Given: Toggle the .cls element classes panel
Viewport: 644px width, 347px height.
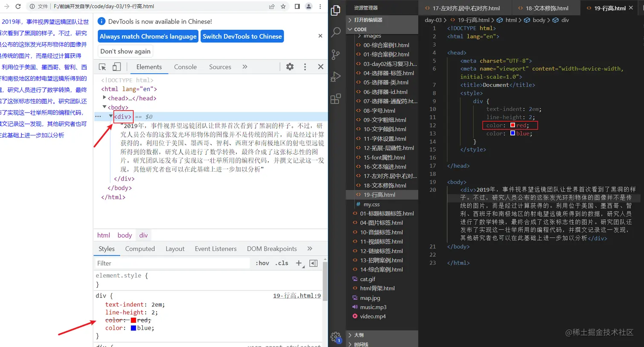Looking at the screenshot, I should 282,263.
